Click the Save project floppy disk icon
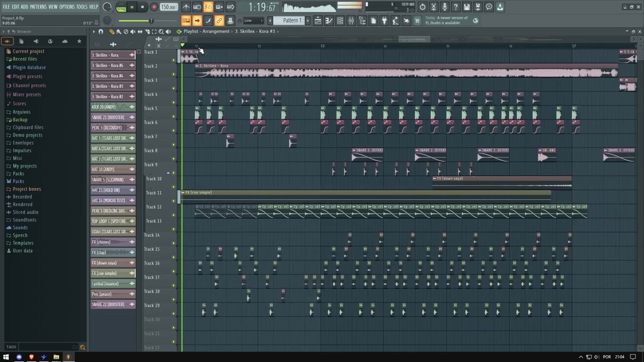The height and width of the screenshot is (362, 644). click(467, 7)
